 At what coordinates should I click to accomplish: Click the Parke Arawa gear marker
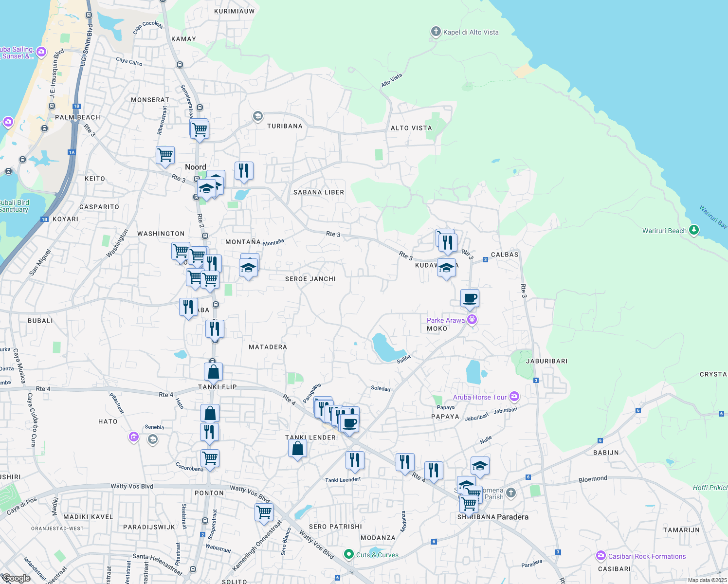(x=471, y=320)
